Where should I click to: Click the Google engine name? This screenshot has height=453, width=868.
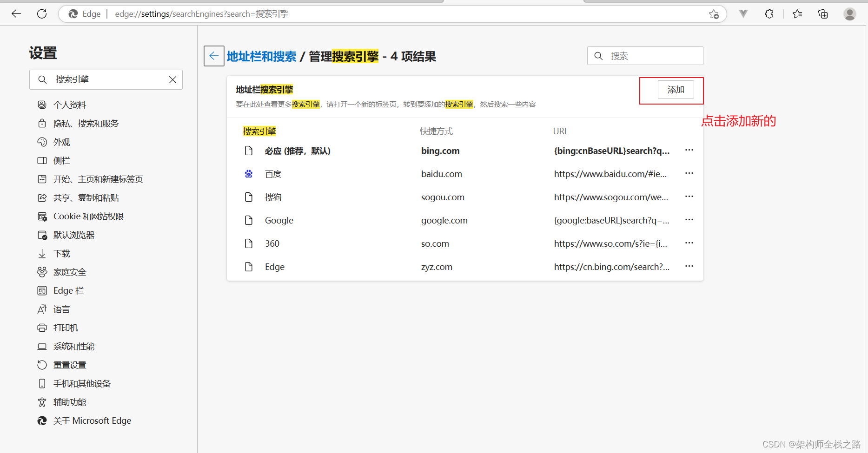(279, 220)
